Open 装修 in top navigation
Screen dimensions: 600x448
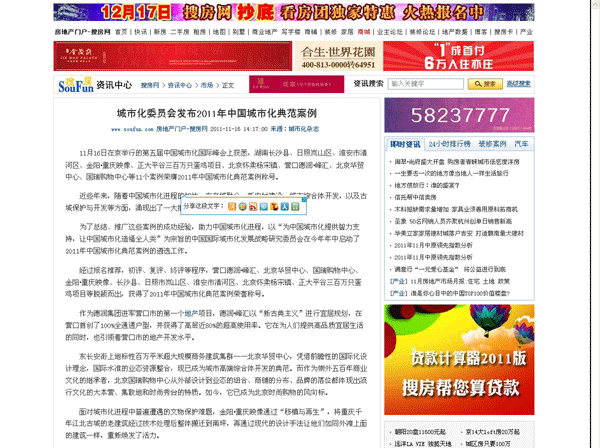click(x=331, y=32)
